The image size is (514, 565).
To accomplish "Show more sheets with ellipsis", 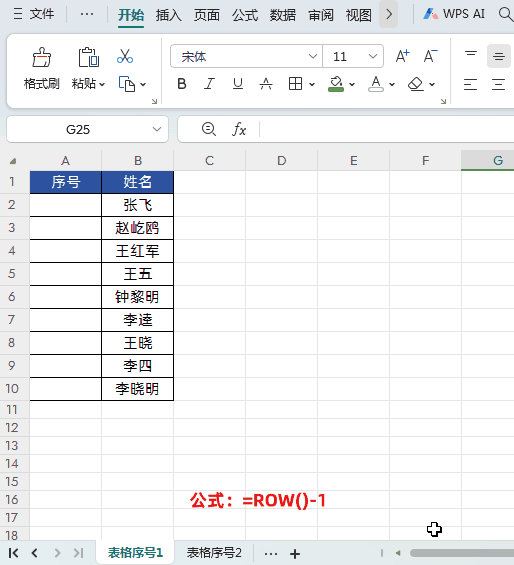I will [x=271, y=553].
